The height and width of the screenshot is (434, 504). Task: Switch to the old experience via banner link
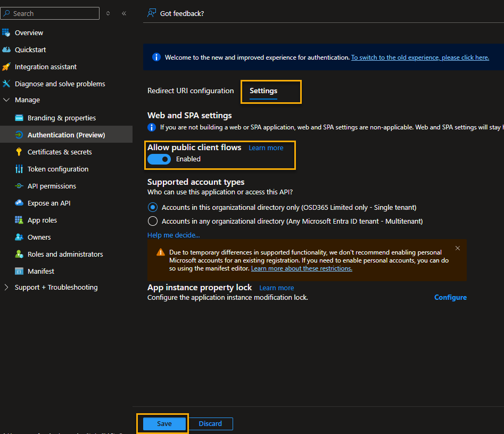(420, 58)
